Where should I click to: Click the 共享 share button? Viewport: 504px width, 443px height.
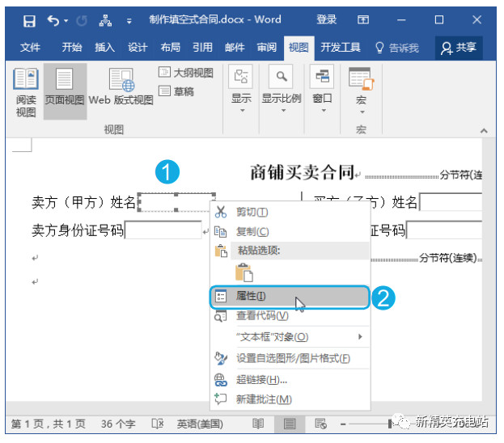(459, 48)
